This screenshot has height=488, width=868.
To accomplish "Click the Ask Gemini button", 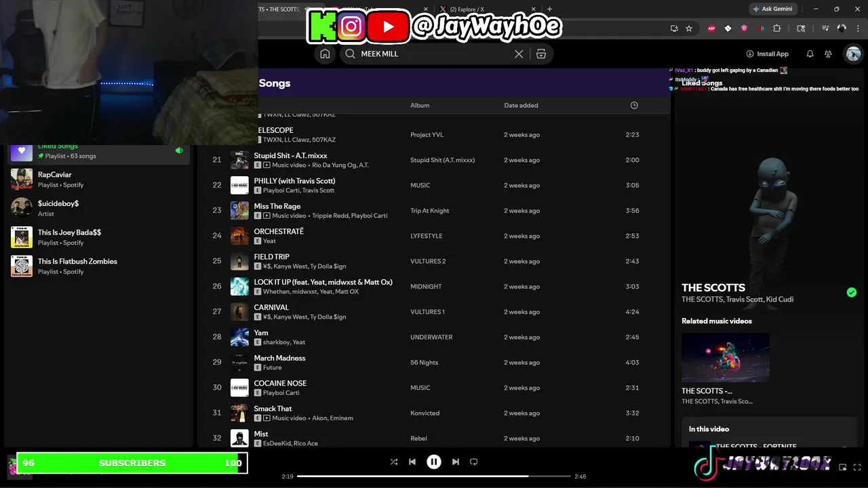I will 773,9.
